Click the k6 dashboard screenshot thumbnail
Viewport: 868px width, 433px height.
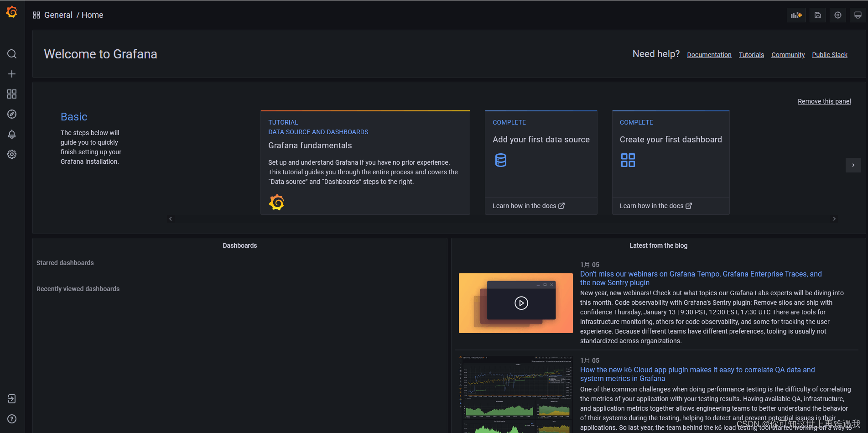(x=516, y=394)
